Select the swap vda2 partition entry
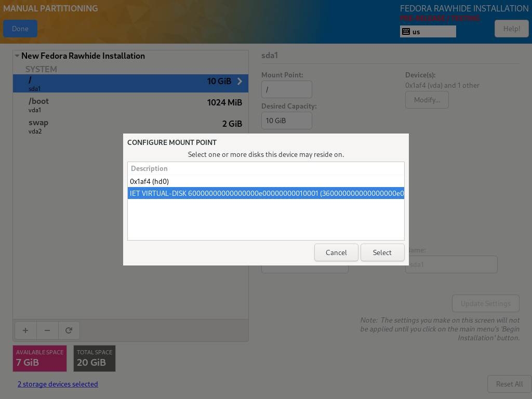 point(130,126)
